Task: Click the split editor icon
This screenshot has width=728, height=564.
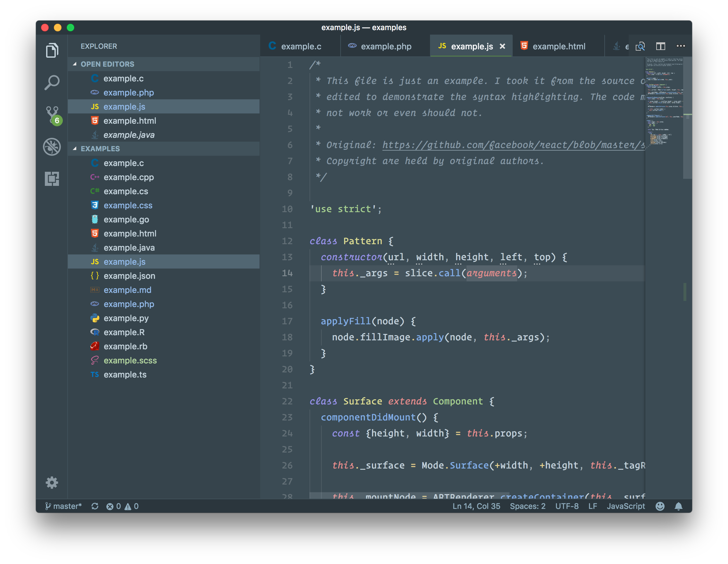Action: (x=660, y=46)
